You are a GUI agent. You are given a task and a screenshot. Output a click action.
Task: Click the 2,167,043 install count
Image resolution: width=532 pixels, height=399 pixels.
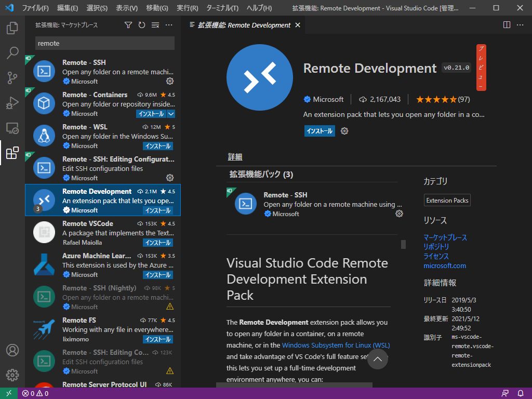(x=380, y=99)
